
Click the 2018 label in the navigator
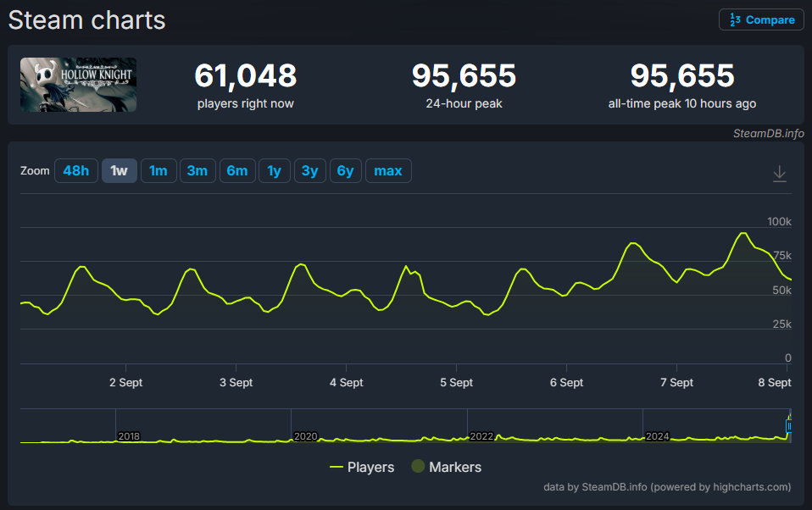click(x=129, y=436)
